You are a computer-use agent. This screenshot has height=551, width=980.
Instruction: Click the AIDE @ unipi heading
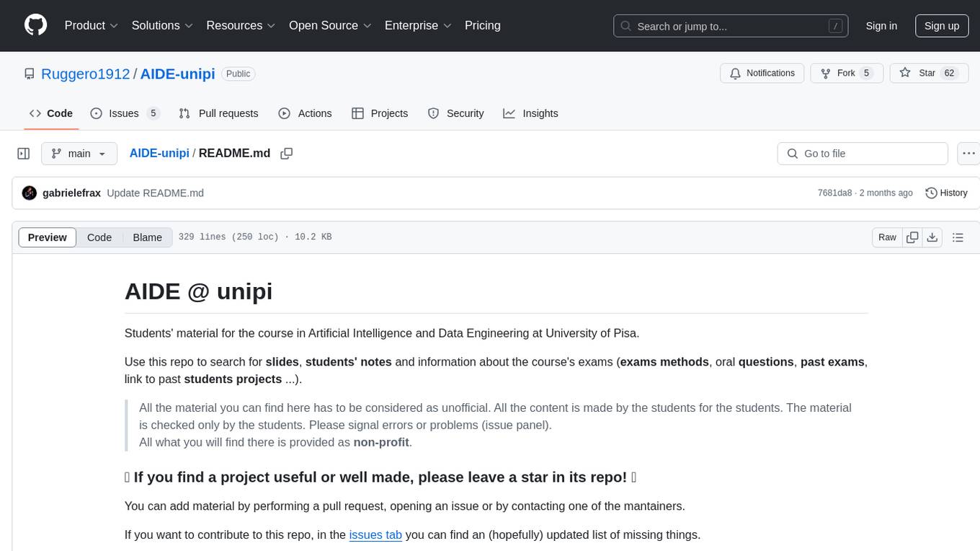coord(198,291)
